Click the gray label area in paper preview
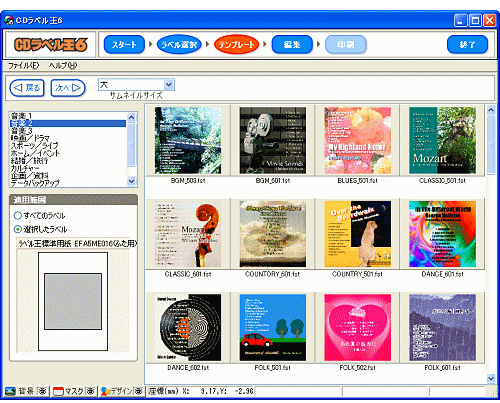This screenshot has width=500, height=403. click(x=73, y=301)
